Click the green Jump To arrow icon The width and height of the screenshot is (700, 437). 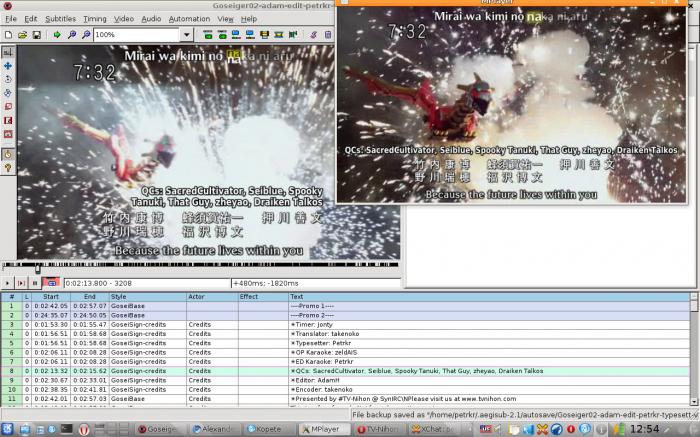(x=57, y=34)
